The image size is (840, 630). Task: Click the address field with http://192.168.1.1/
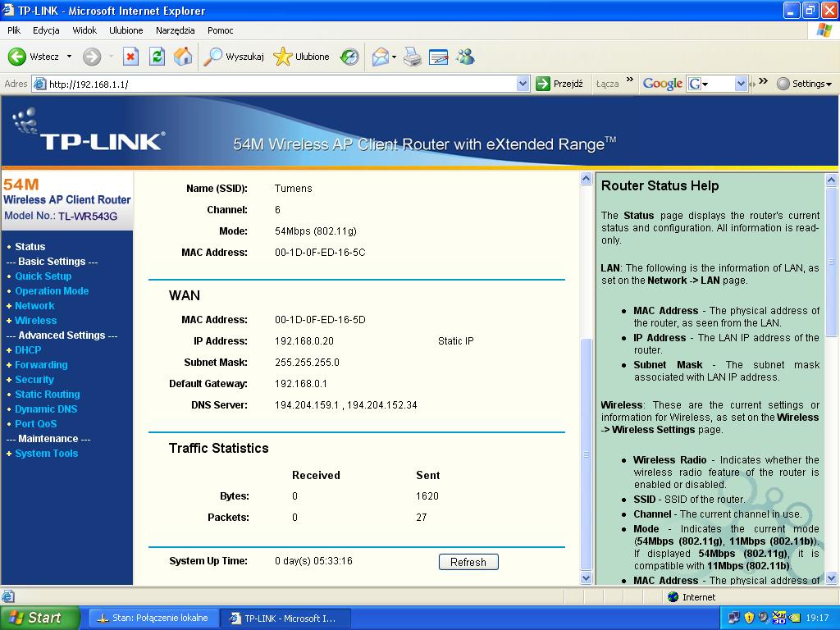click(x=281, y=84)
